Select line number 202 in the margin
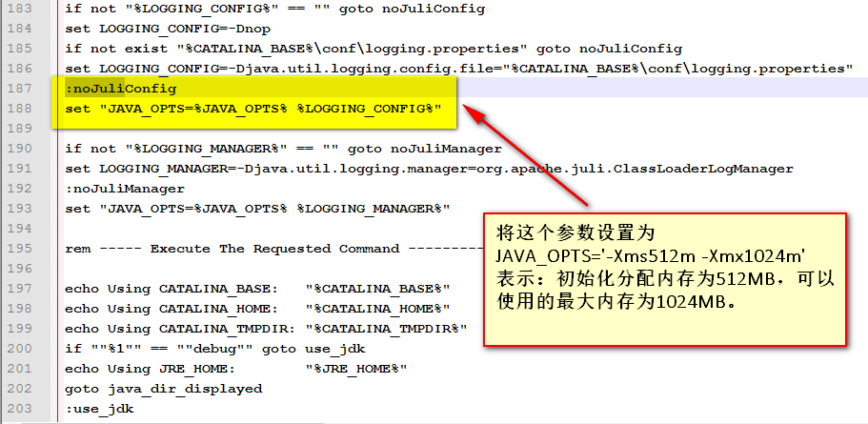Screen dimensions: 868x424 point(20,389)
